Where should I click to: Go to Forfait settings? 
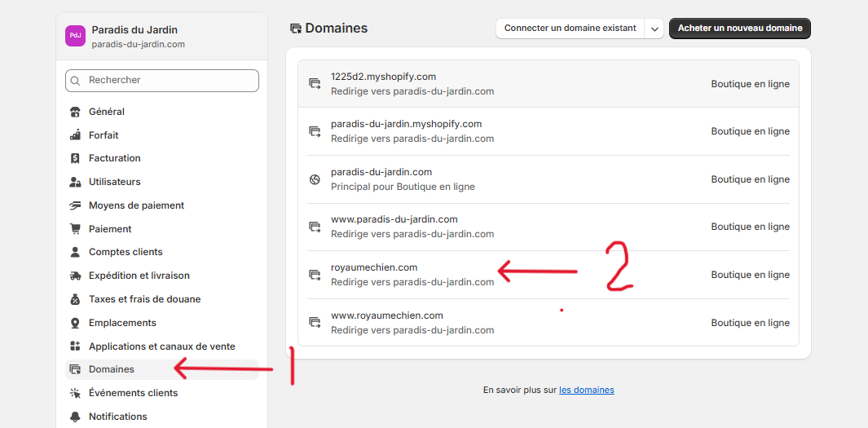pos(161,135)
